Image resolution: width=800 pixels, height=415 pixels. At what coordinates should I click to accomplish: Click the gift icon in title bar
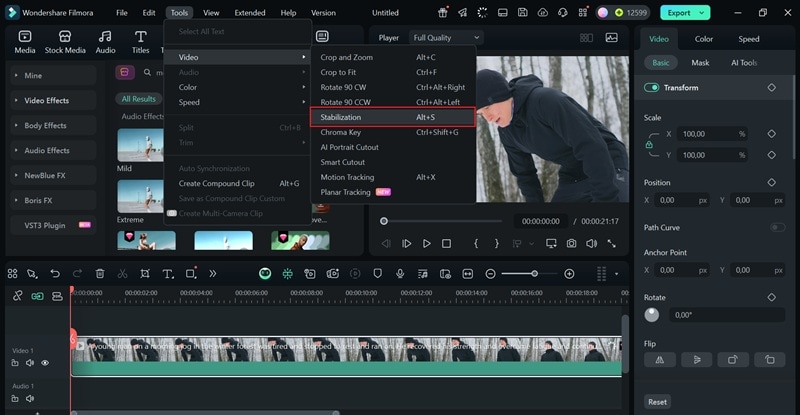click(443, 12)
